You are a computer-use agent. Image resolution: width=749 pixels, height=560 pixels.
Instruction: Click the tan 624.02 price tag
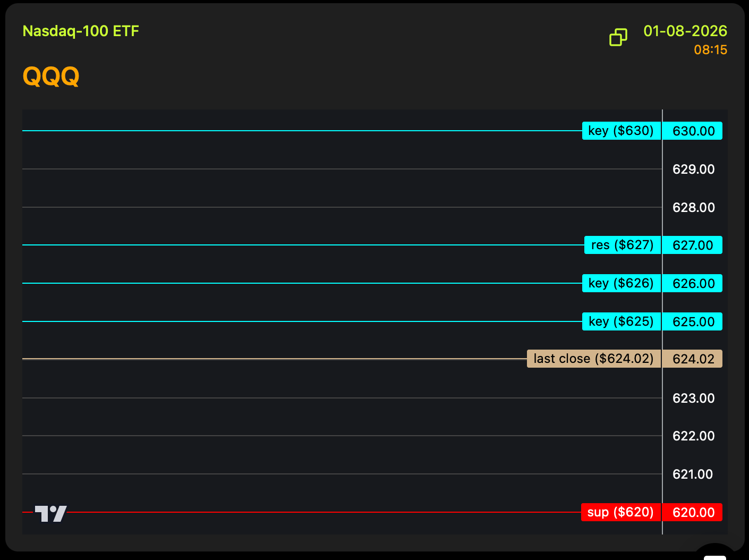pos(693,359)
